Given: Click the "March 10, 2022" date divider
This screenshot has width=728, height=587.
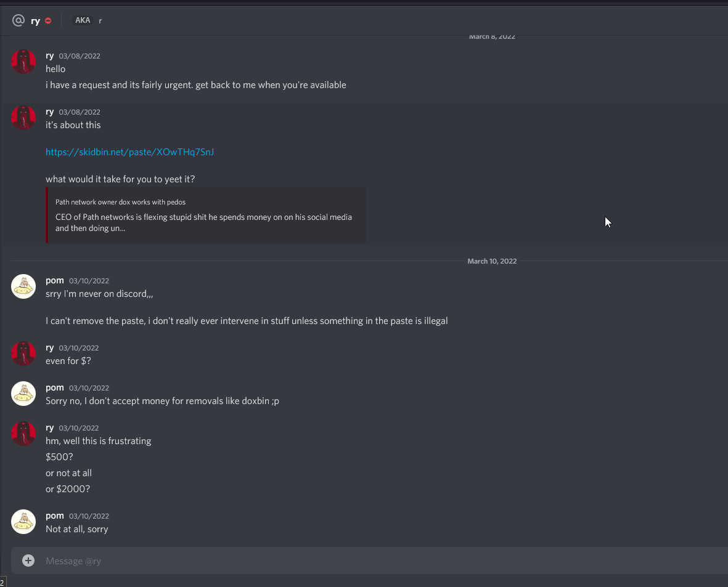Looking at the screenshot, I should click(492, 261).
